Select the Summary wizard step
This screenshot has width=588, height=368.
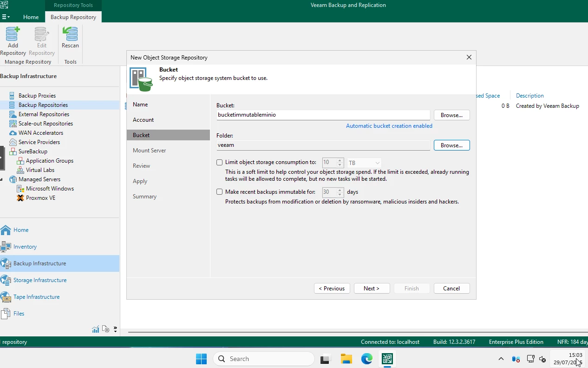pos(144,197)
